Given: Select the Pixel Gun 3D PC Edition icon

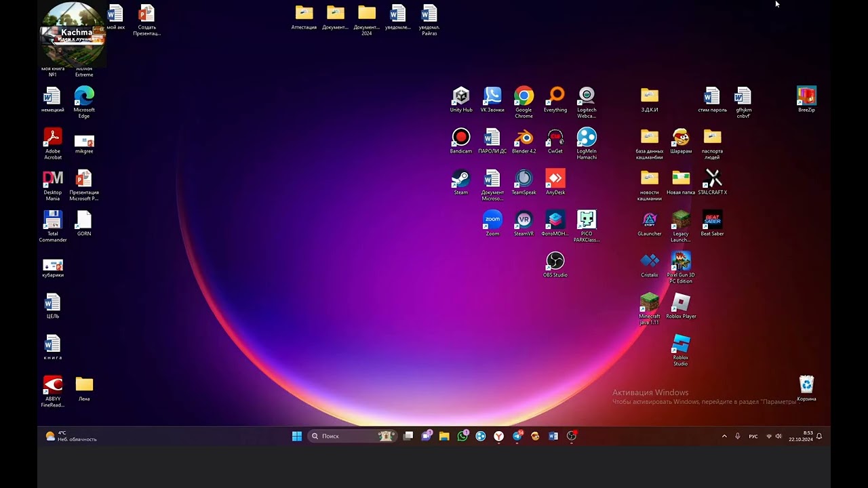Looking at the screenshot, I should click(x=681, y=268).
